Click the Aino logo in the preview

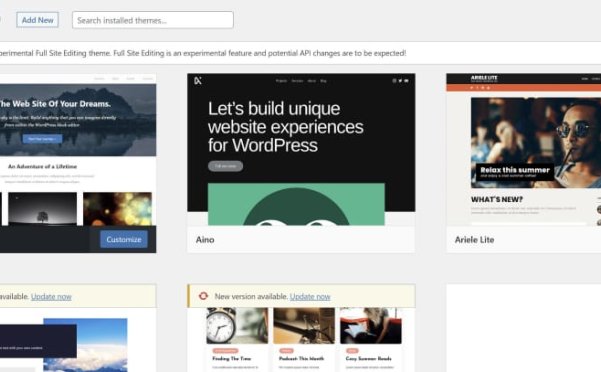click(x=198, y=81)
